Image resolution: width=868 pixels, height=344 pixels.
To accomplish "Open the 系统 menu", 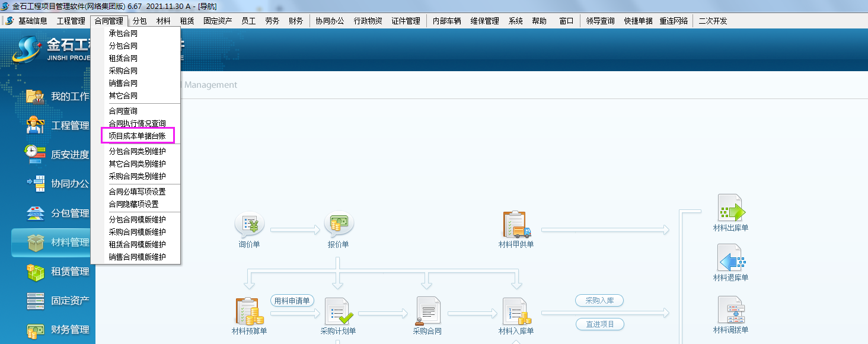I will pos(516,21).
